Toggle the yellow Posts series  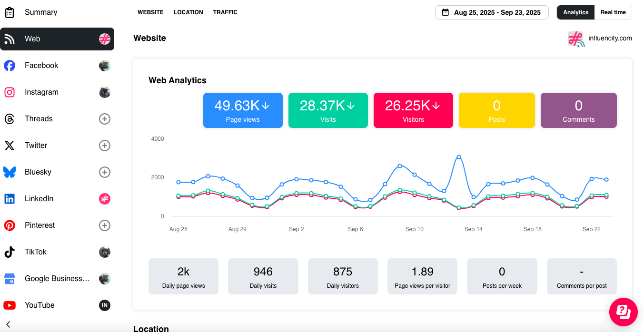coord(497,110)
